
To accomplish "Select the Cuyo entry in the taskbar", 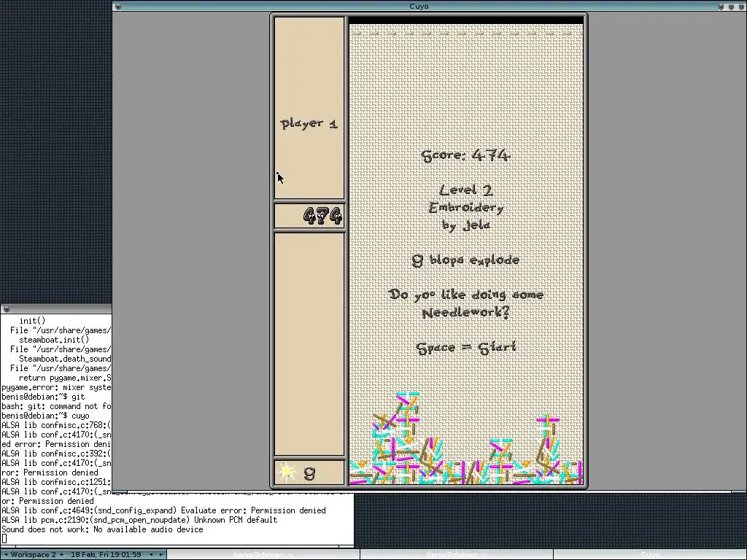I will [x=649, y=555].
